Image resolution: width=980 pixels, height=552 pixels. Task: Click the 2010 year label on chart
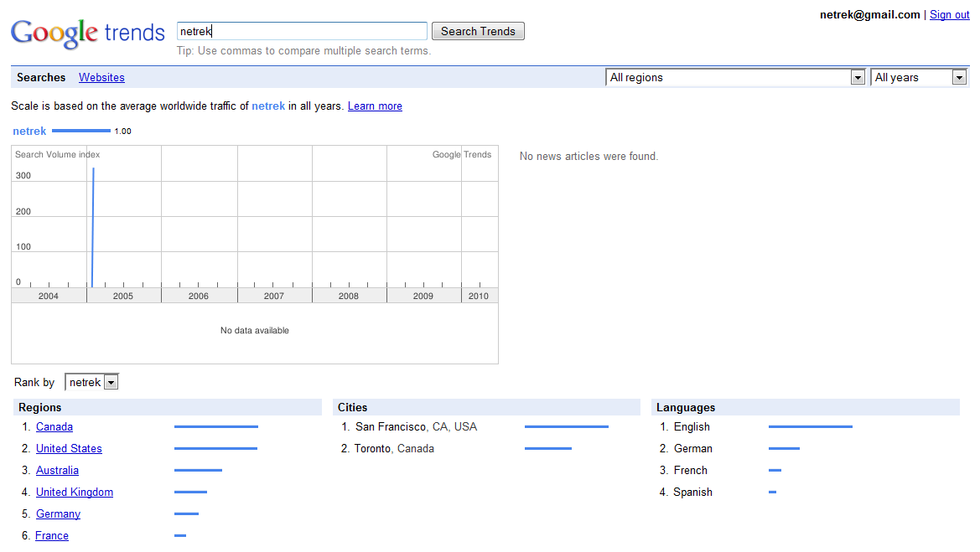coord(479,296)
